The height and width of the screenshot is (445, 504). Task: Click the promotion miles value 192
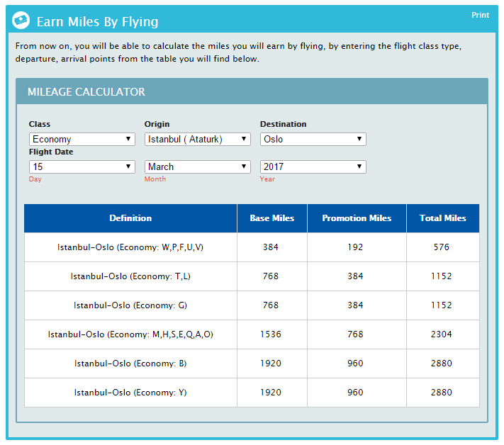tap(355, 247)
